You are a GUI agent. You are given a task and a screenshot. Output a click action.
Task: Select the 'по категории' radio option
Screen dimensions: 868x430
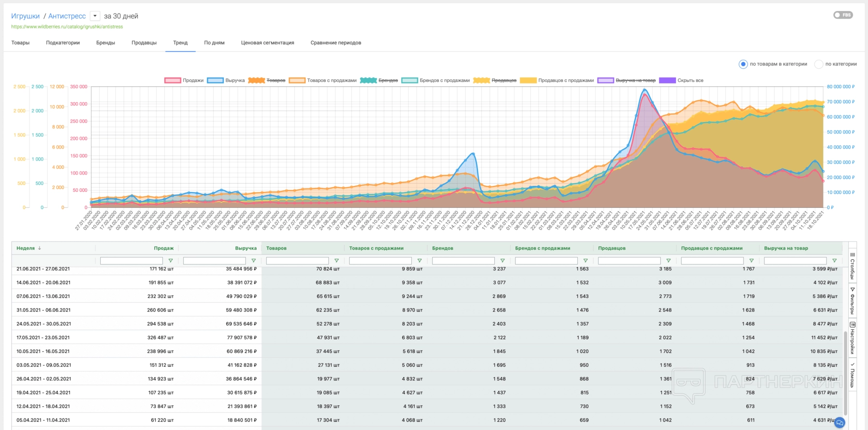[818, 64]
